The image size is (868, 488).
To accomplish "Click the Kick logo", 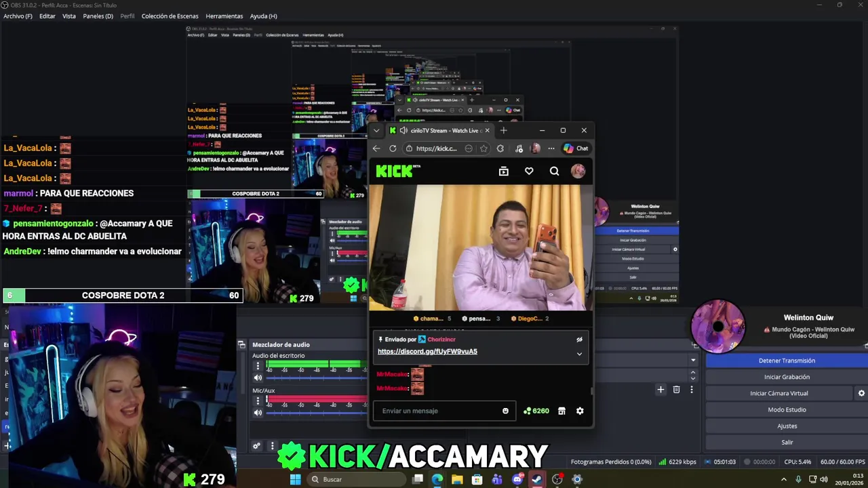I will (398, 171).
